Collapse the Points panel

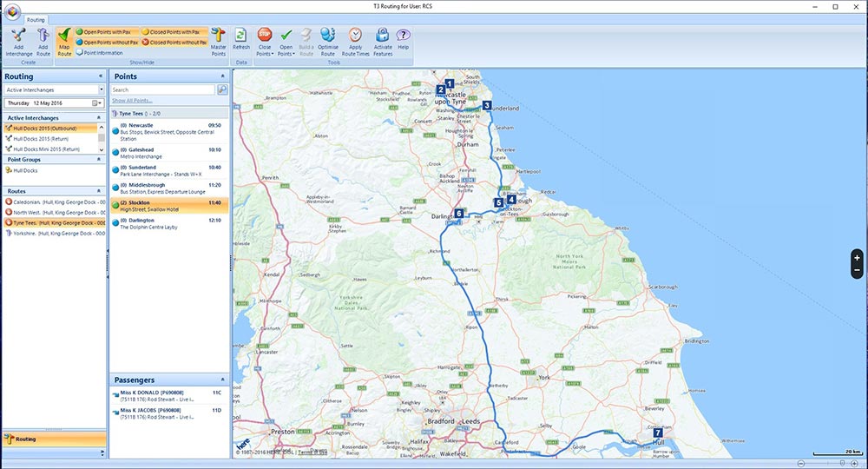point(222,76)
